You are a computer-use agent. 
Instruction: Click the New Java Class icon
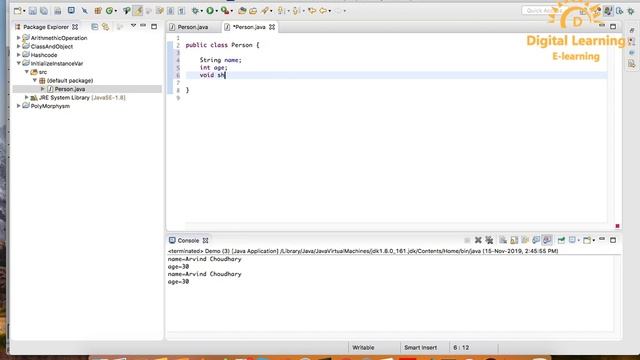pos(109,11)
